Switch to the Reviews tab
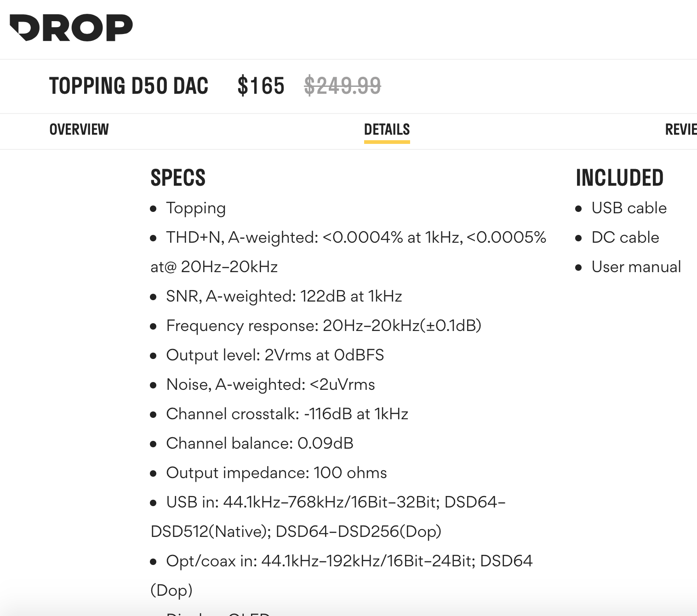 (x=681, y=130)
